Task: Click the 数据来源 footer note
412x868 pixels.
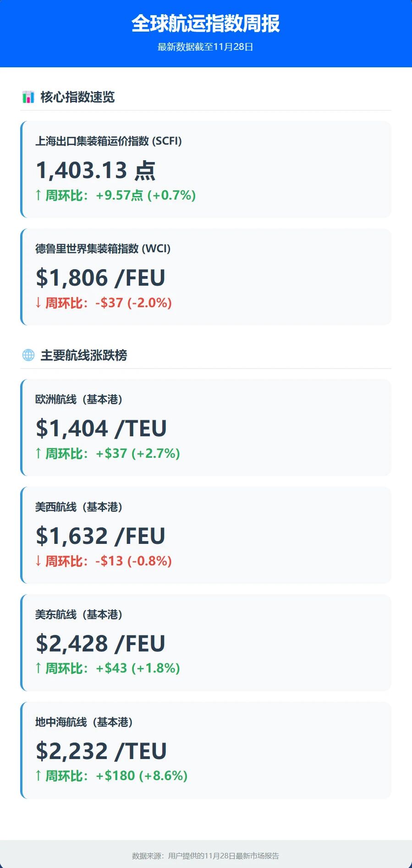Action: [206, 856]
